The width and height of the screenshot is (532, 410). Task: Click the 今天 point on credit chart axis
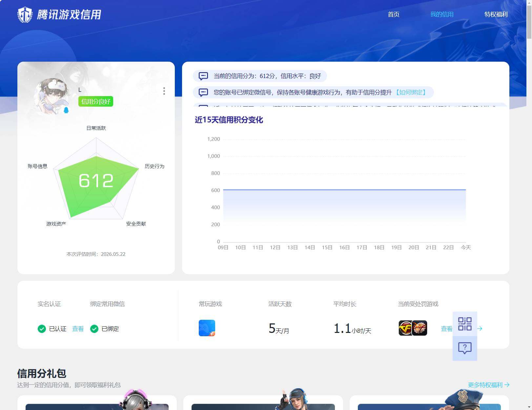point(466,247)
